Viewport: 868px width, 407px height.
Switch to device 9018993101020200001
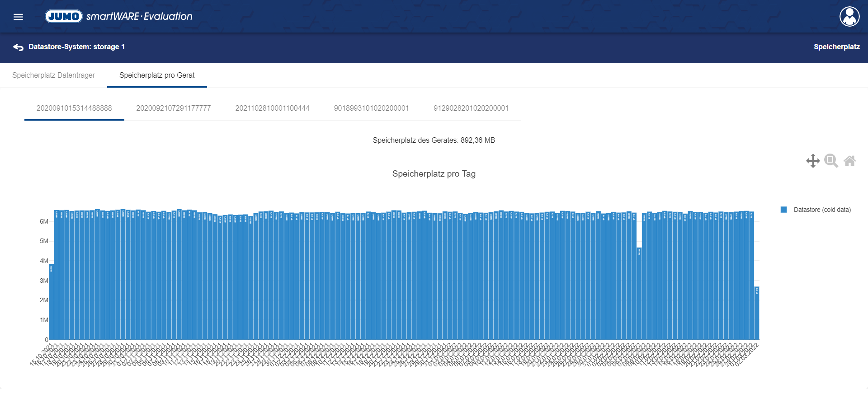coord(371,108)
